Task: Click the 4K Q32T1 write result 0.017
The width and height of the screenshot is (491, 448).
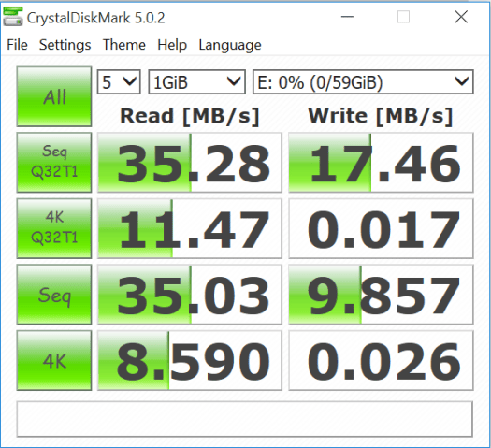Action: (x=381, y=228)
